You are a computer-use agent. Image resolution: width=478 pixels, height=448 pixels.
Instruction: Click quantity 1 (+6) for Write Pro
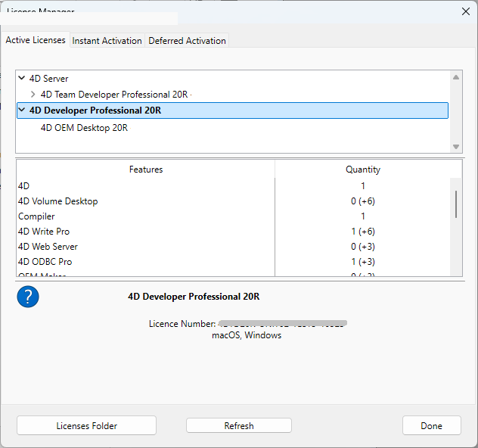[x=363, y=231]
